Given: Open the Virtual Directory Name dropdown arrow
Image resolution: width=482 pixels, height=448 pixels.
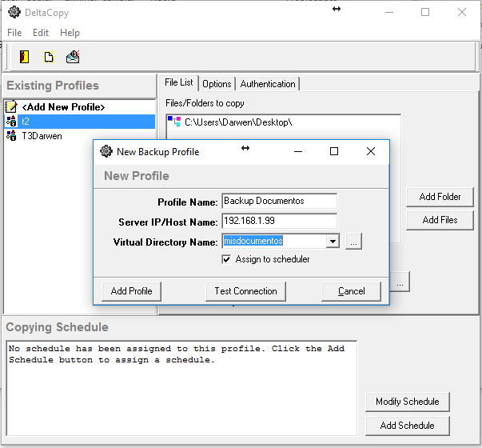Looking at the screenshot, I should 333,242.
